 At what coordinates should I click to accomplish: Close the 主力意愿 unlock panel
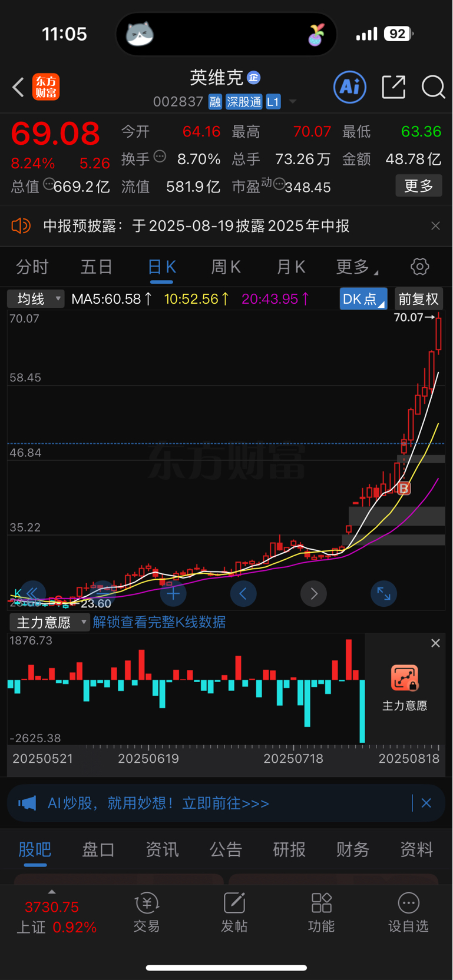[x=435, y=643]
